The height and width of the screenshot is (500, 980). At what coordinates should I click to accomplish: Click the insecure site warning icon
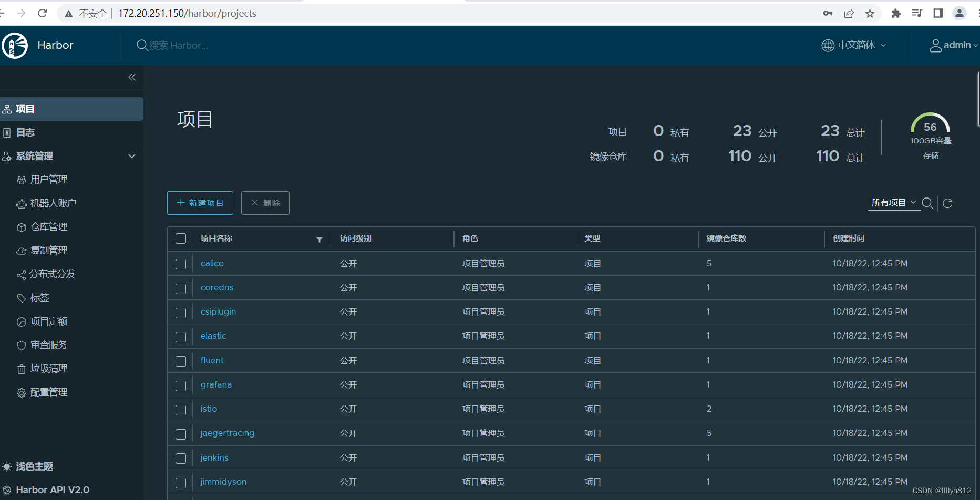68,14
